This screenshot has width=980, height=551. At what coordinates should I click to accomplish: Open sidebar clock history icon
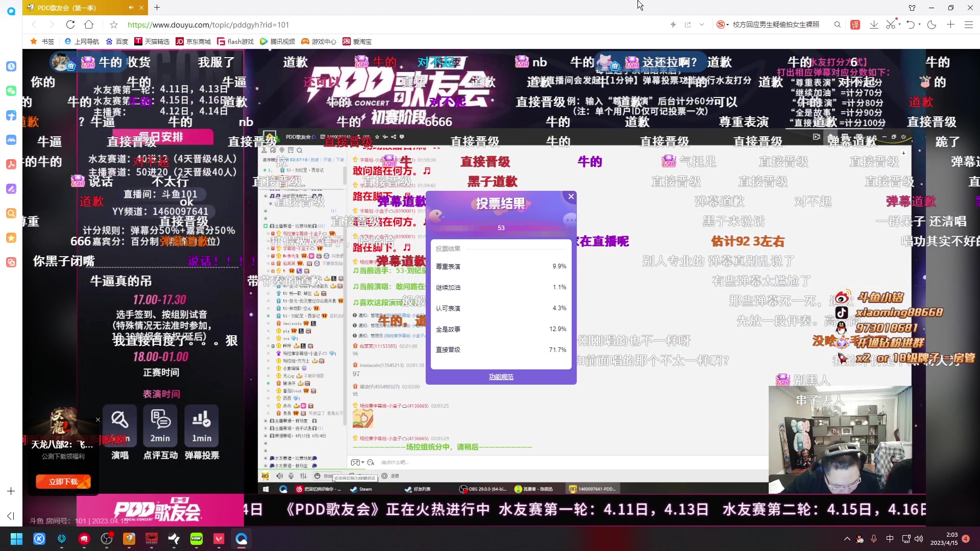tap(11, 66)
